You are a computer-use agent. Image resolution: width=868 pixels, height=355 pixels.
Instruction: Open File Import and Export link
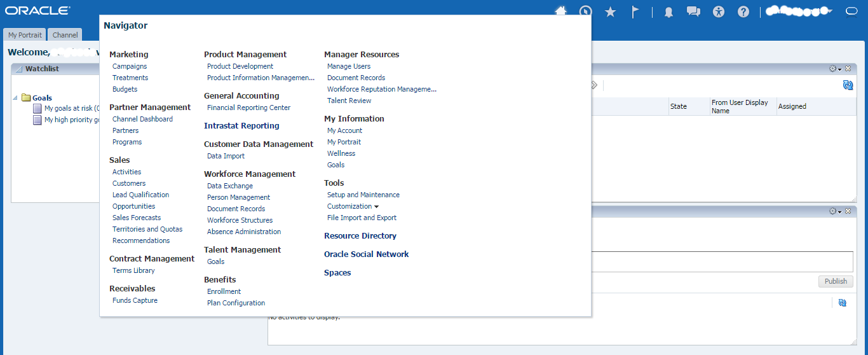(x=362, y=218)
